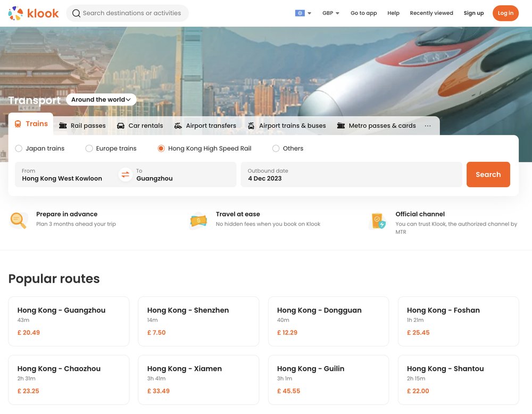Choose the Europe trains option

(x=89, y=148)
